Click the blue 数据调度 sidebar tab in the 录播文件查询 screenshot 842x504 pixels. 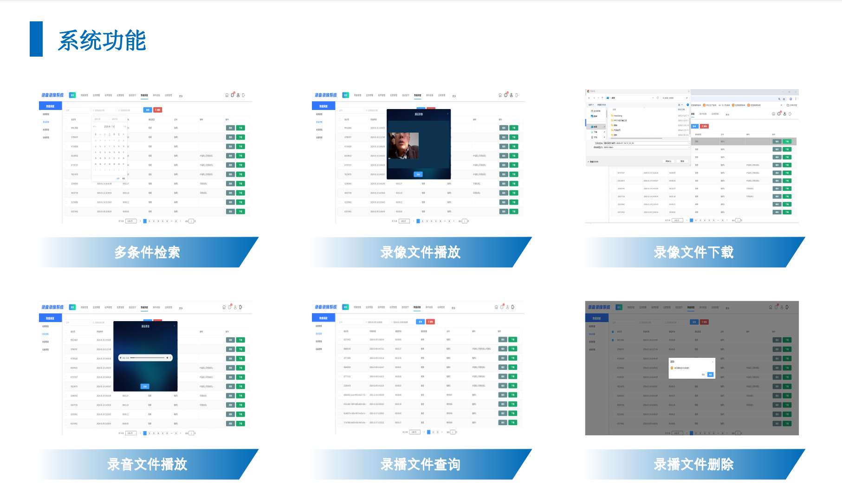324,318
